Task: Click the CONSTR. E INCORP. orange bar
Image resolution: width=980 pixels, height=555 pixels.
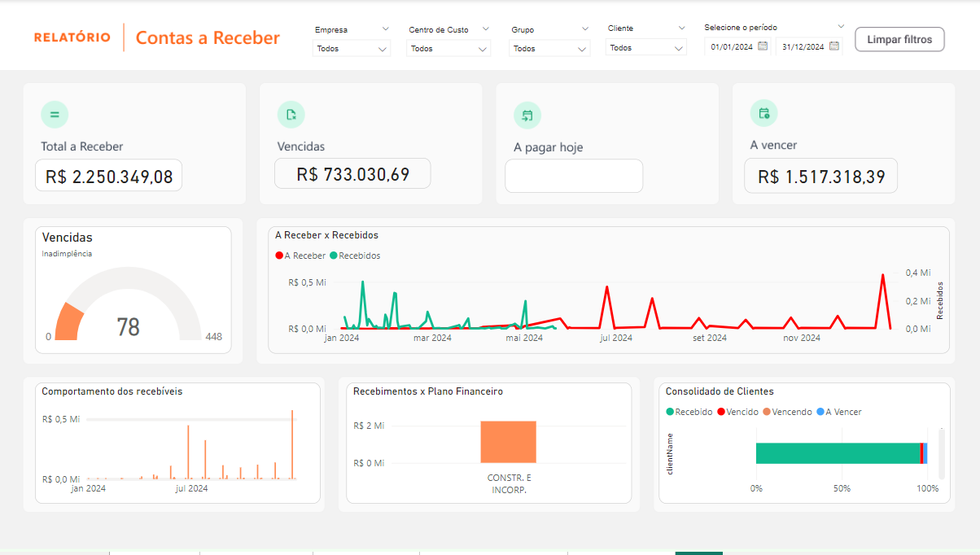Action: coord(508,442)
